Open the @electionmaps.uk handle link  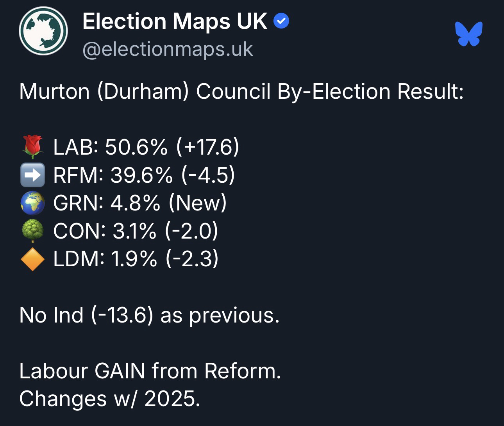point(168,49)
